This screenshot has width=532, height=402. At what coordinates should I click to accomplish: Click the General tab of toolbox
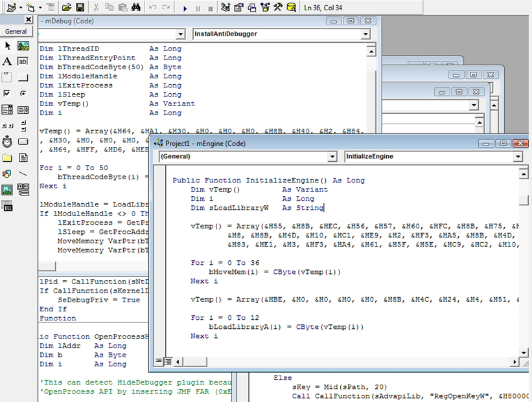[16, 31]
